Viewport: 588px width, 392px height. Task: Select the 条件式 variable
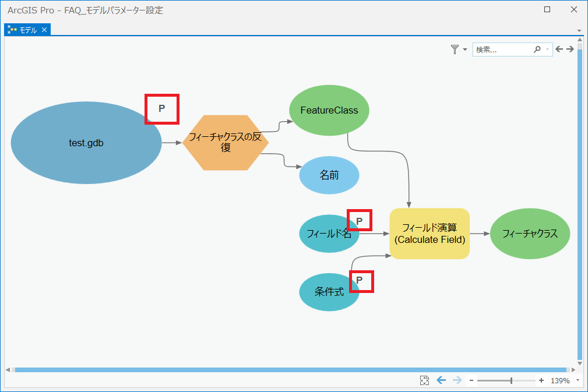pyautogui.click(x=329, y=292)
